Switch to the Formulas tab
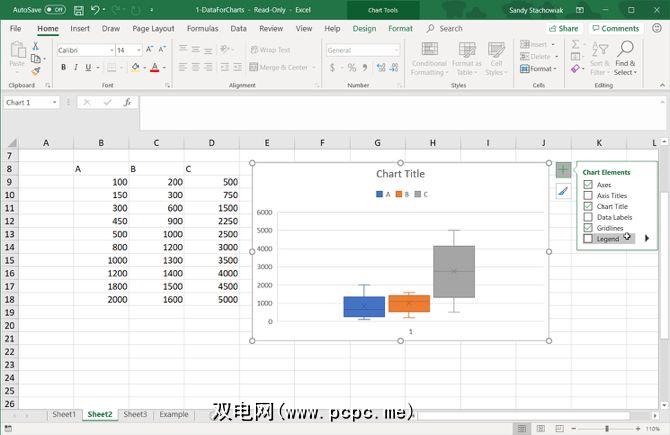Screen dimensions: 670x435 point(203,28)
